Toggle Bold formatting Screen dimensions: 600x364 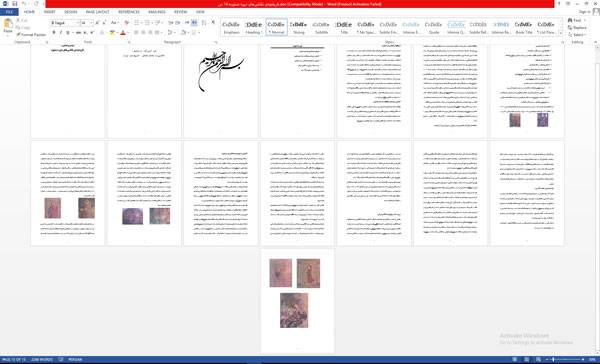click(x=54, y=33)
